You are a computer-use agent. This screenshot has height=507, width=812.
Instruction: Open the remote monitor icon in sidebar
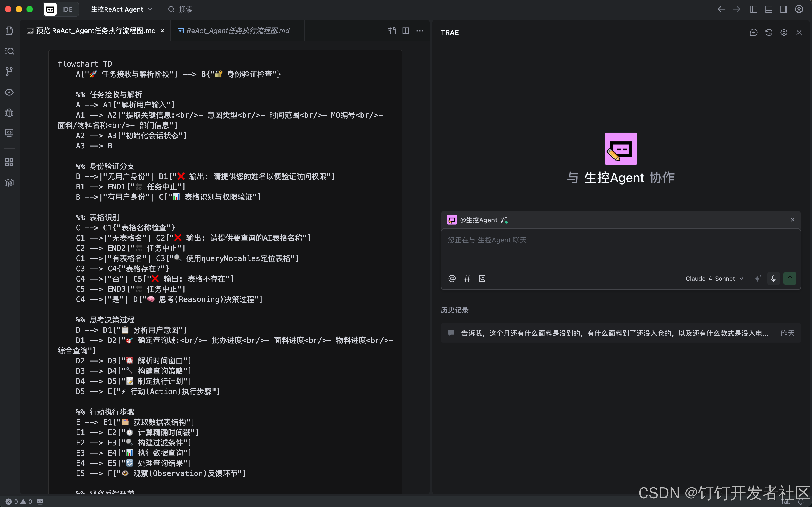(9, 133)
